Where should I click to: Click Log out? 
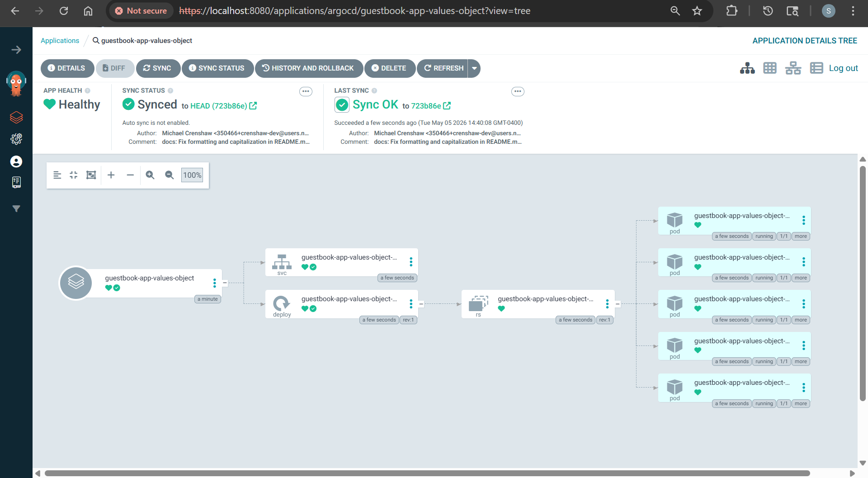[x=843, y=68]
